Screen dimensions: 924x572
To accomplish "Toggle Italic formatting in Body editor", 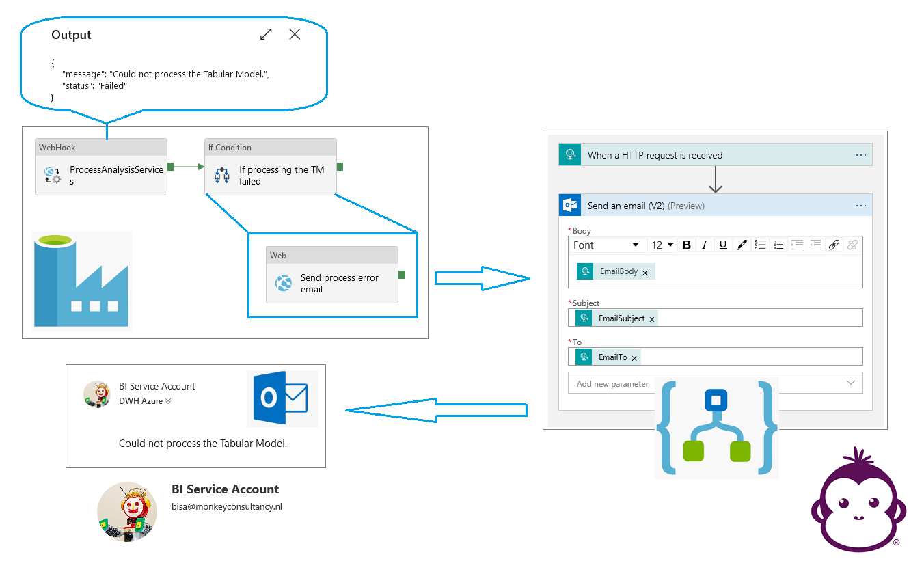I will point(705,245).
